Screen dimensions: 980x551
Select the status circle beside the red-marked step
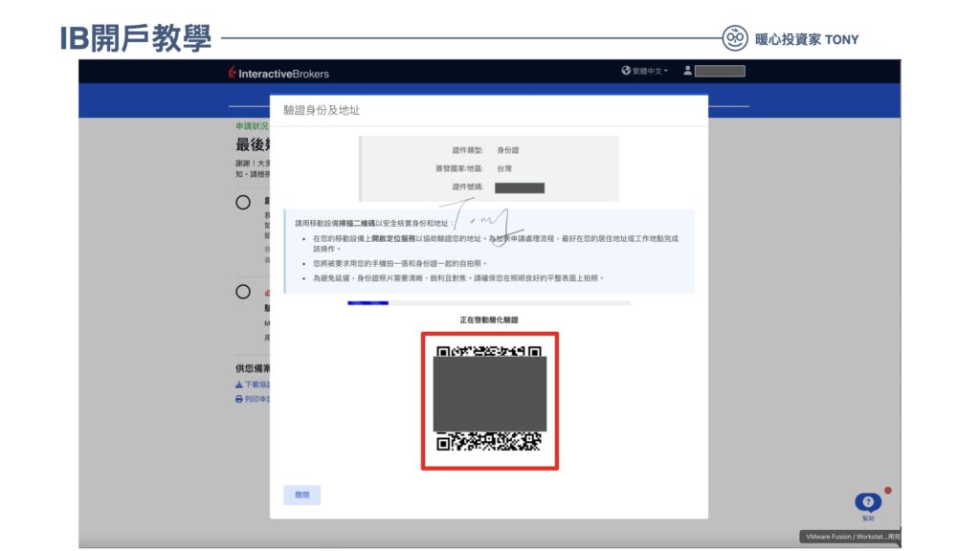(243, 292)
